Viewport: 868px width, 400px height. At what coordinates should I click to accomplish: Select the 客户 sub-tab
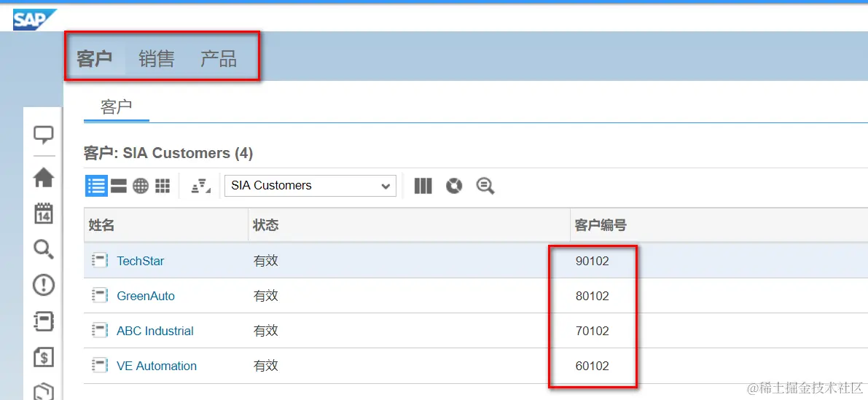click(x=117, y=107)
